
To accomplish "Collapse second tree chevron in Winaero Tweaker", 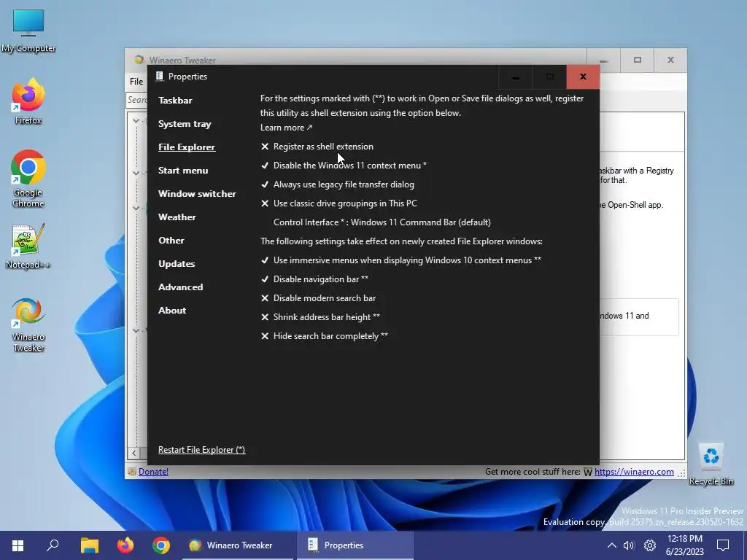I will [x=136, y=173].
